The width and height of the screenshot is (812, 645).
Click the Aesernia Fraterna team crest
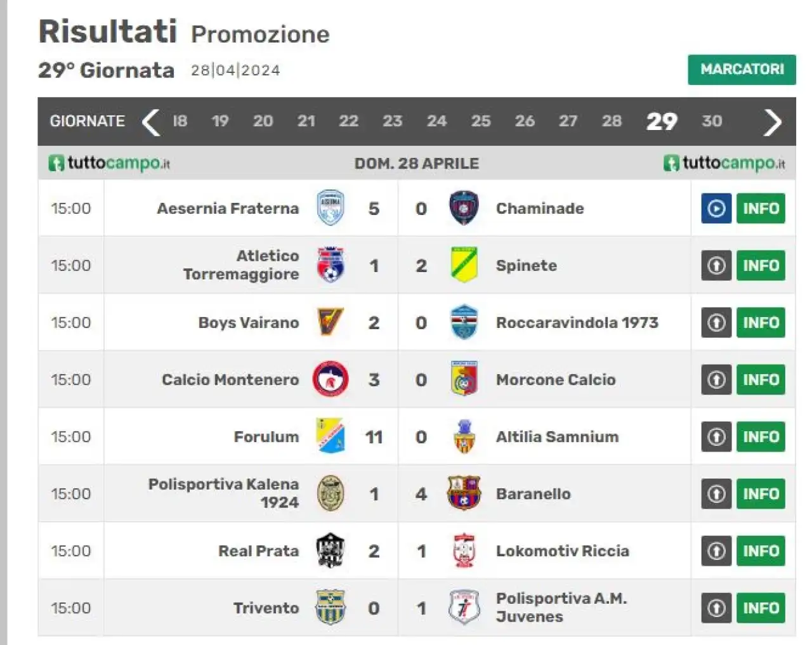tap(331, 208)
